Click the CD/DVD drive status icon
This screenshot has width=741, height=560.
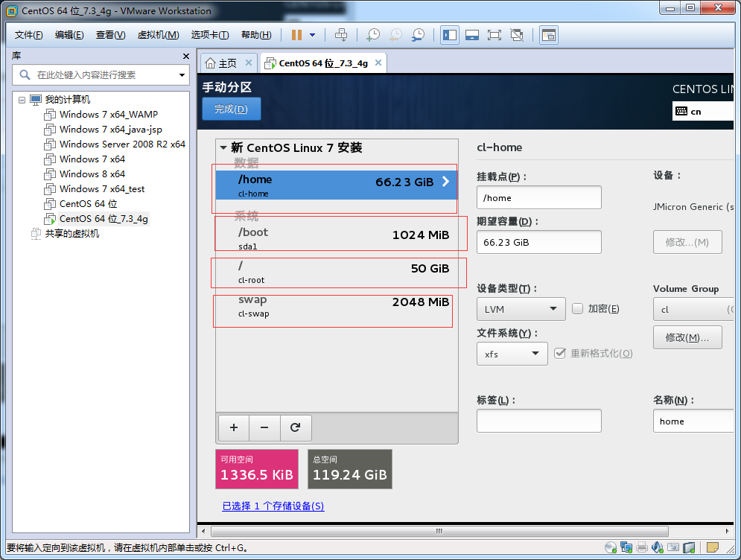(611, 547)
